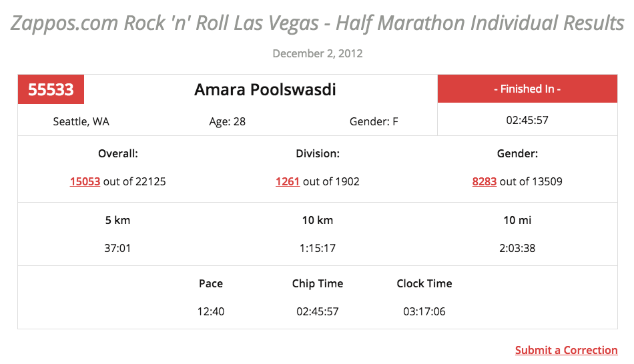Click the Clock Time value 03:17:06

[424, 311]
